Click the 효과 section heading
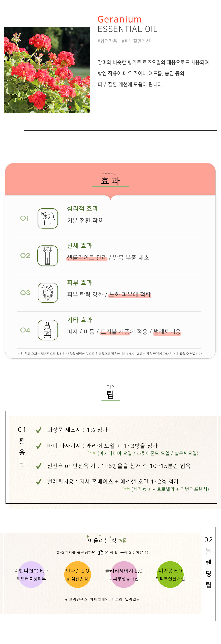The image size is (221, 644). pyautogui.click(x=110, y=181)
